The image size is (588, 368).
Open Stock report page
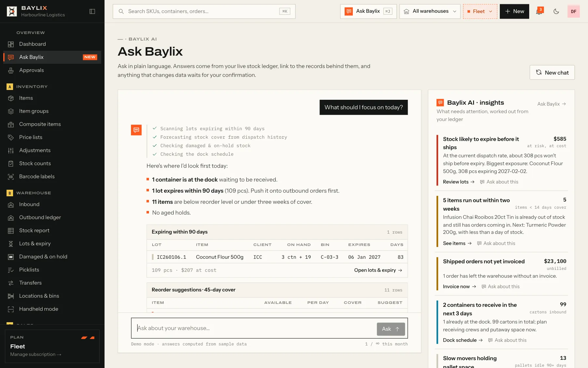52,231
